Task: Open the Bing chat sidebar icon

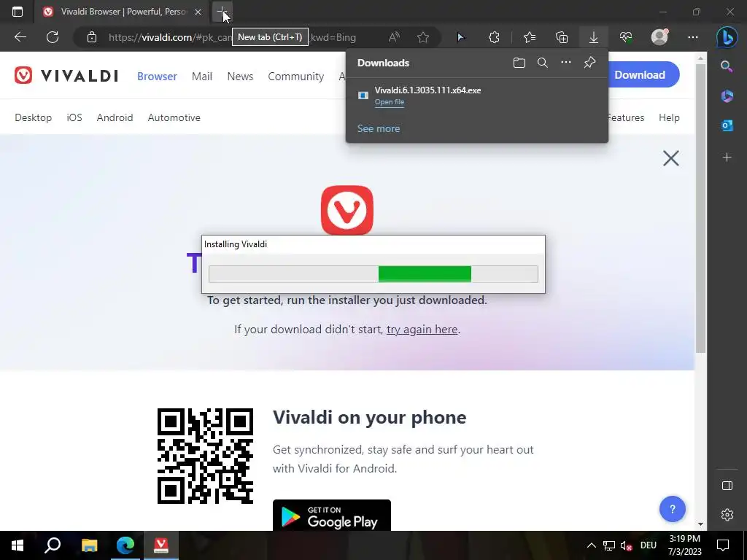Action: (x=727, y=38)
